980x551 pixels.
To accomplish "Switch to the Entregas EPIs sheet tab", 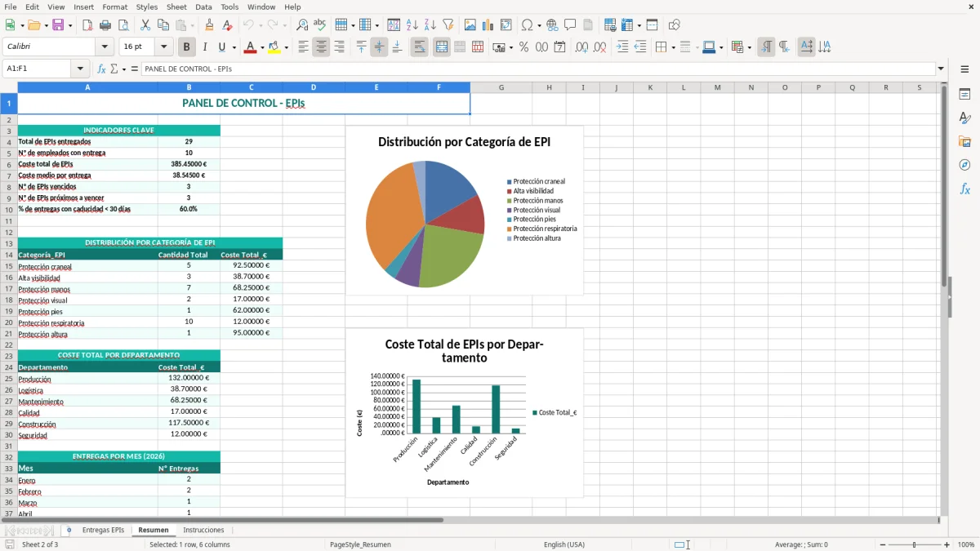I will [x=103, y=530].
